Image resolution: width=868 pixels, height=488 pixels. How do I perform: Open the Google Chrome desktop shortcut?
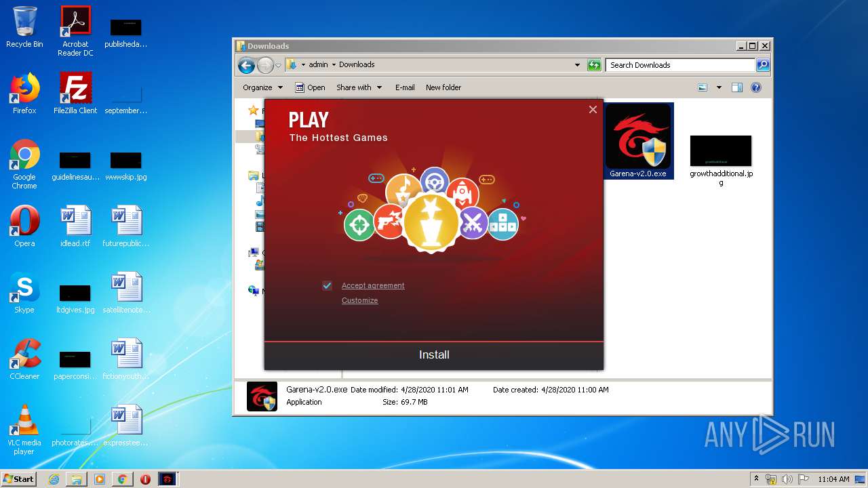(x=24, y=164)
